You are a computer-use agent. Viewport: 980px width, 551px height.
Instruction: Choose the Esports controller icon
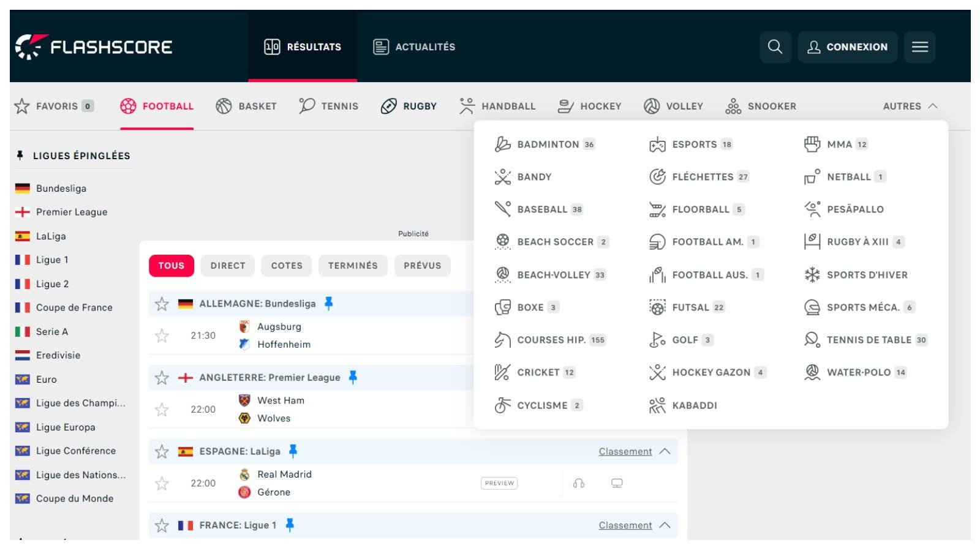coord(657,144)
